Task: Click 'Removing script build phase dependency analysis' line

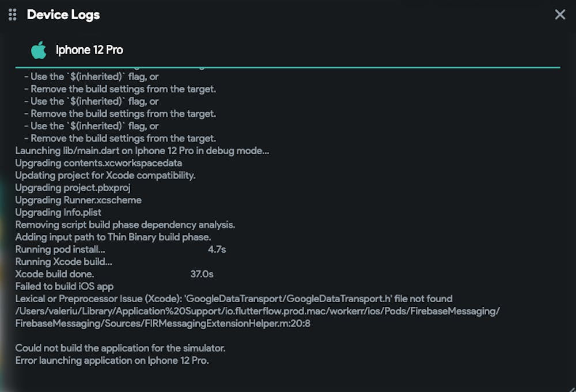Action: [x=125, y=224]
